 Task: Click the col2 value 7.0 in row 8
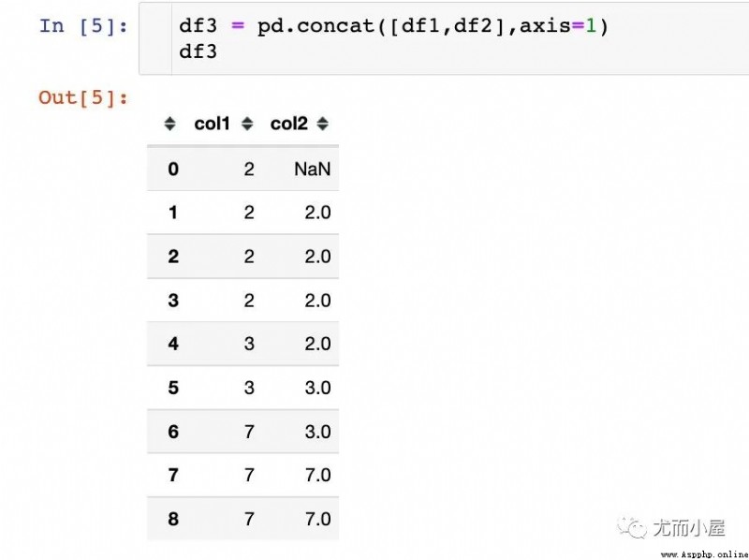pos(317,519)
